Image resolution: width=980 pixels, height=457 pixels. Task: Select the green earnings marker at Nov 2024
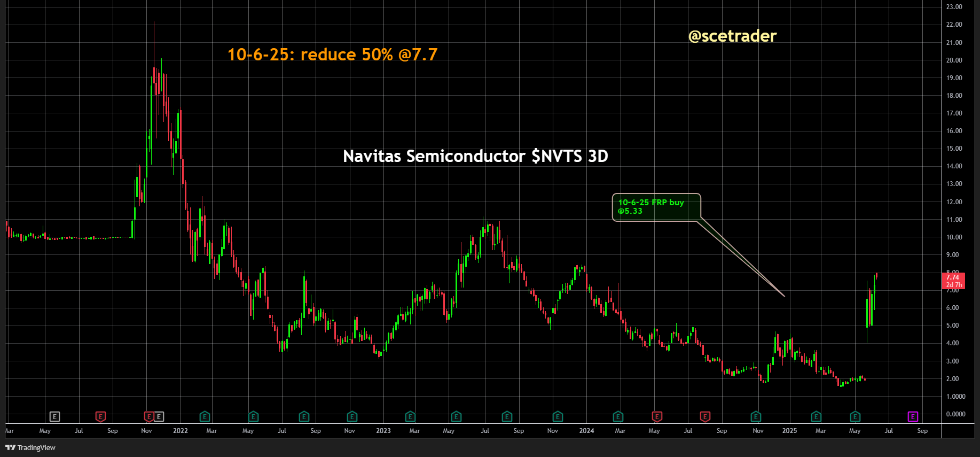click(756, 416)
